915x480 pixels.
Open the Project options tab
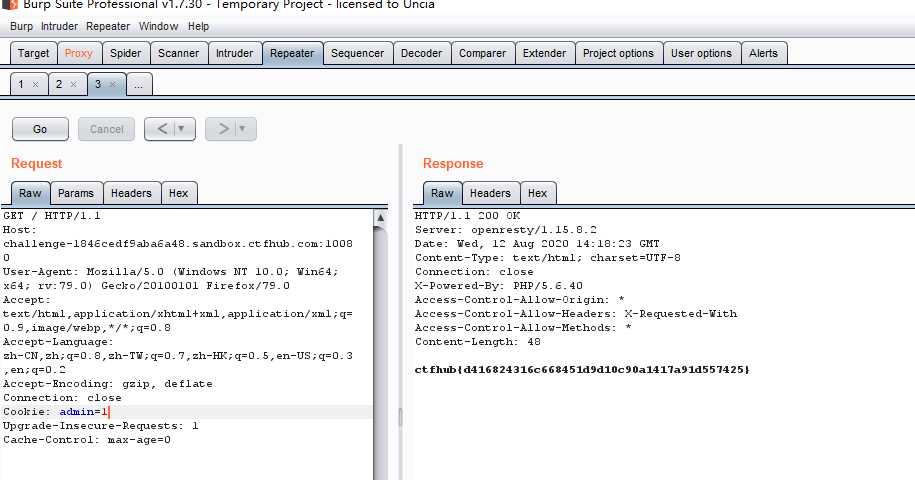[x=619, y=53]
